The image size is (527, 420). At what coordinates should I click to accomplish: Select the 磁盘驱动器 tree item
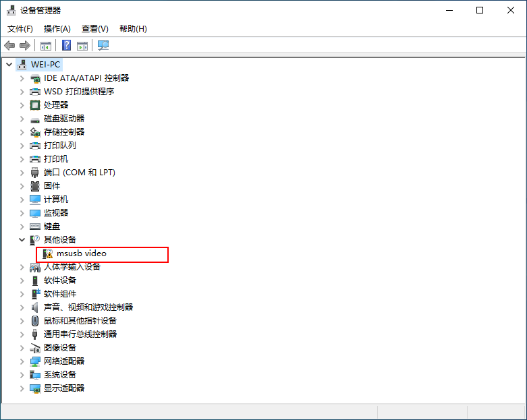(64, 119)
